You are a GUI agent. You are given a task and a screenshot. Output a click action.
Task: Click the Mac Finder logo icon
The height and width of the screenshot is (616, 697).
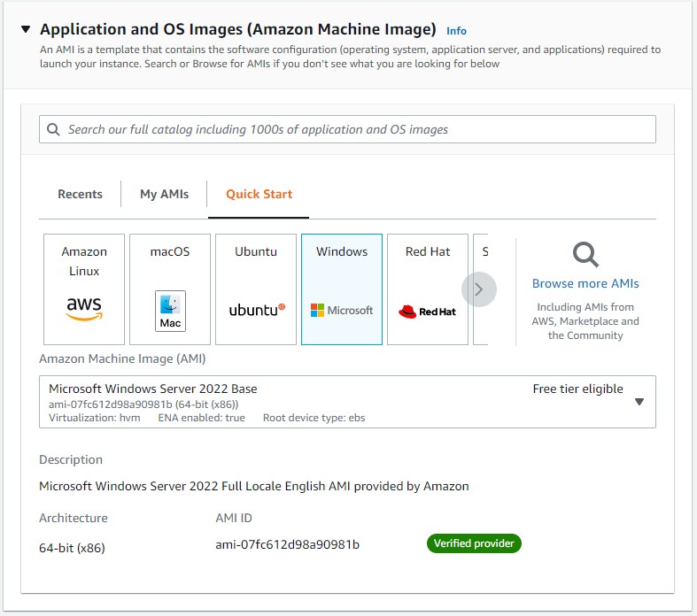coord(170,311)
